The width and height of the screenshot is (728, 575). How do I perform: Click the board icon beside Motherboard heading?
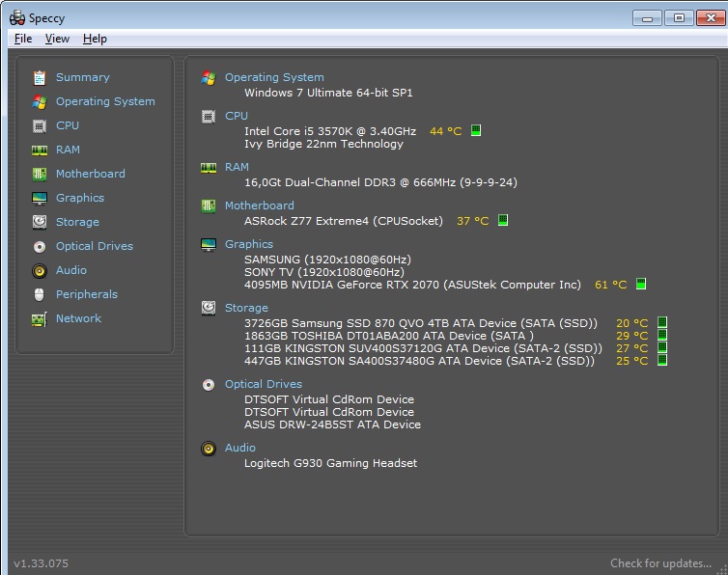(x=209, y=205)
